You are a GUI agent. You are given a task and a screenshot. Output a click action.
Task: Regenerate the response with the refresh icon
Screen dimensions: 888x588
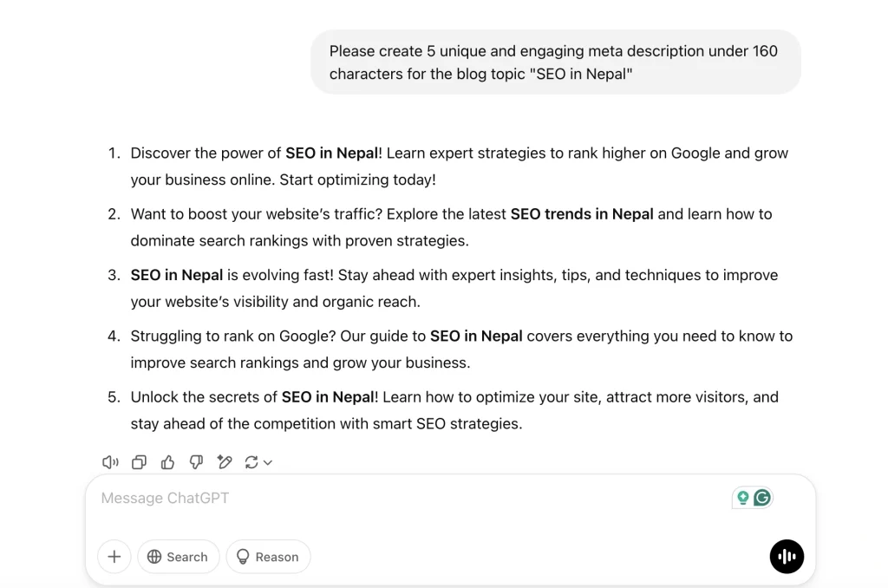tap(251, 461)
